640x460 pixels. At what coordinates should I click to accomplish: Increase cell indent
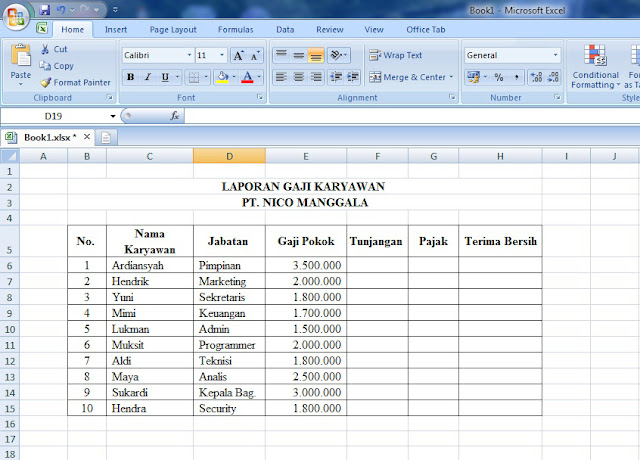[353, 77]
